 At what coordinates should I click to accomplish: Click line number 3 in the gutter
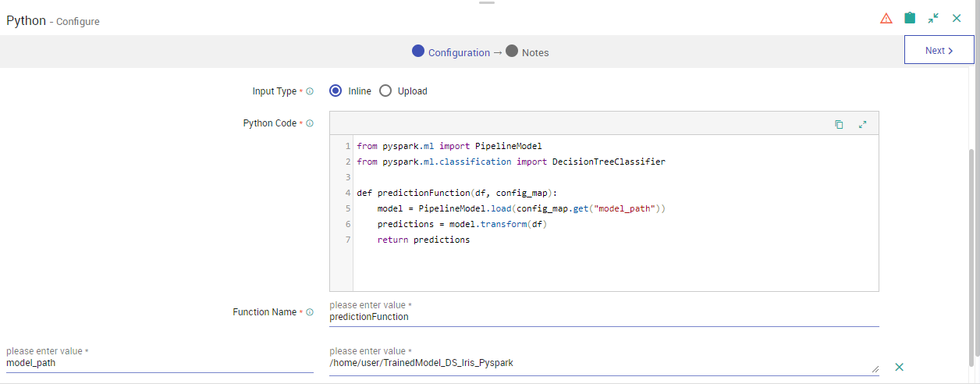point(347,177)
